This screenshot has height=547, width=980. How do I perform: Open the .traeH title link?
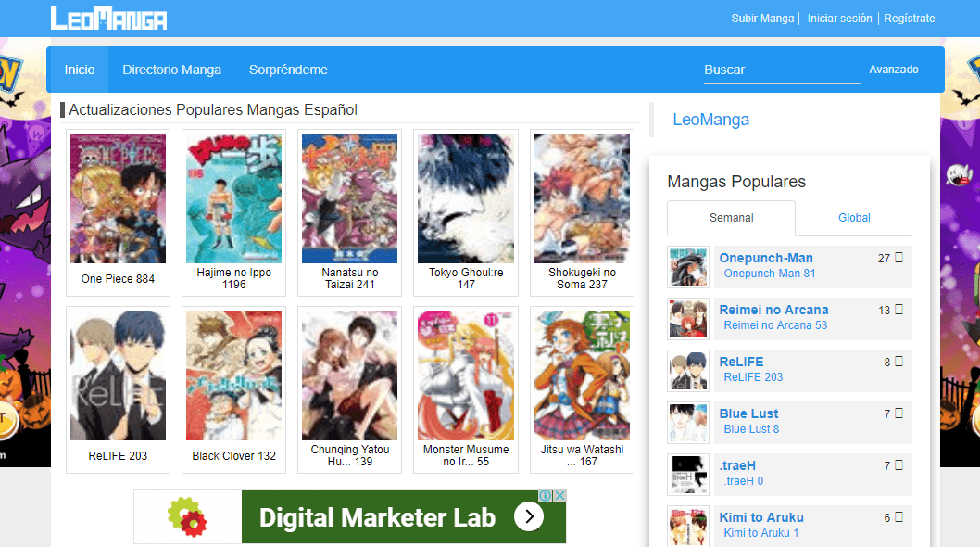pyautogui.click(x=737, y=465)
